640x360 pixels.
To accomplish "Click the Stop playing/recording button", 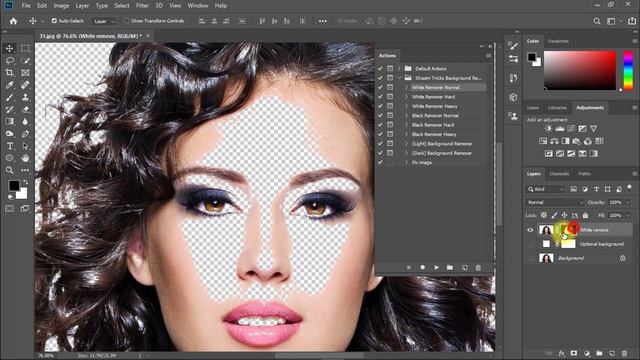I will point(409,267).
